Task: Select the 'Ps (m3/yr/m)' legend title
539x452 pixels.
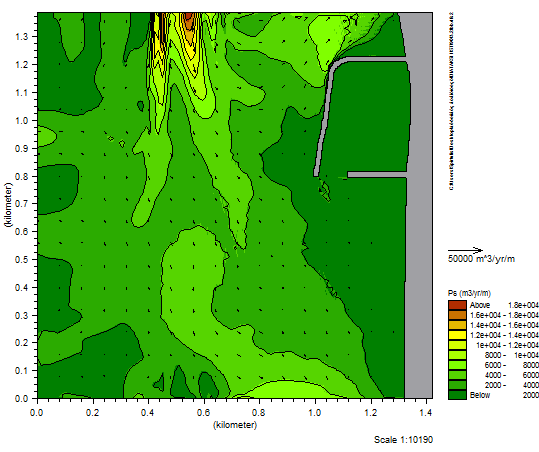Action: pyautogui.click(x=469, y=293)
